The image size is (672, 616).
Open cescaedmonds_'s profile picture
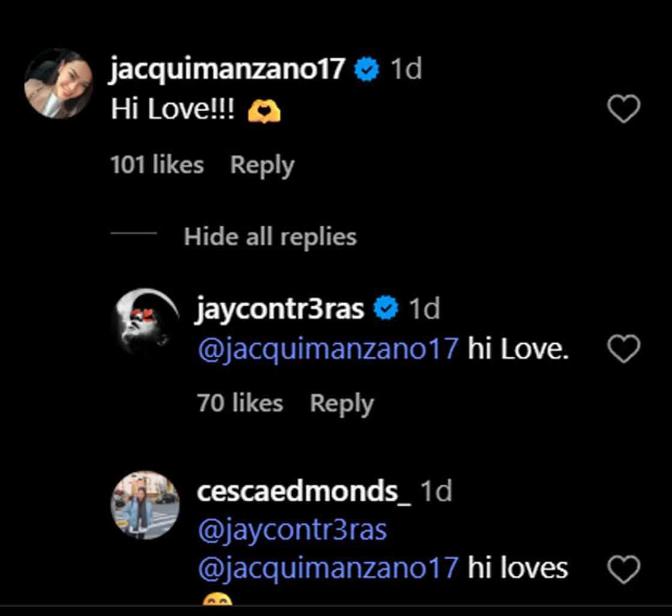(145, 505)
